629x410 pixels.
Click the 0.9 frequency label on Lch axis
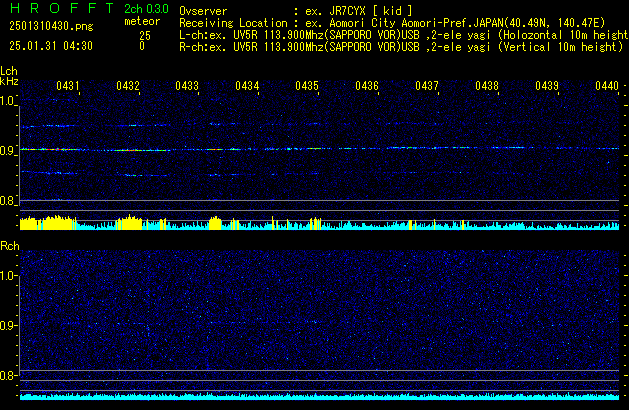coord(7,151)
